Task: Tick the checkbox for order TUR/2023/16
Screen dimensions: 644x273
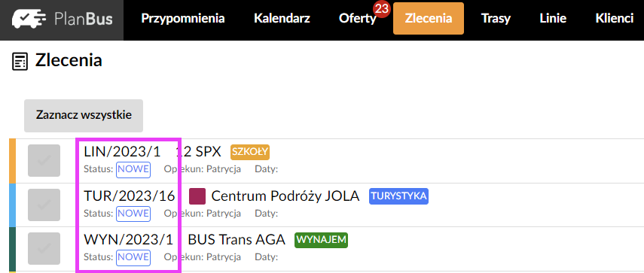Action: 44,205
